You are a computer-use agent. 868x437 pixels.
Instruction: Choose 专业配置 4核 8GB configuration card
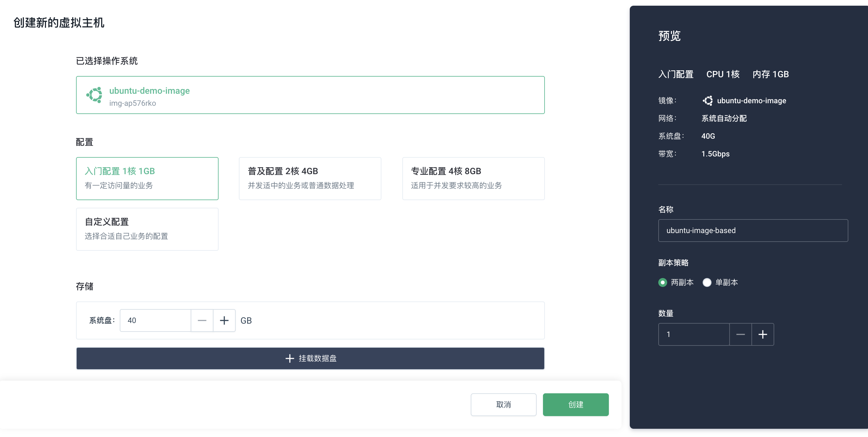pos(473,178)
